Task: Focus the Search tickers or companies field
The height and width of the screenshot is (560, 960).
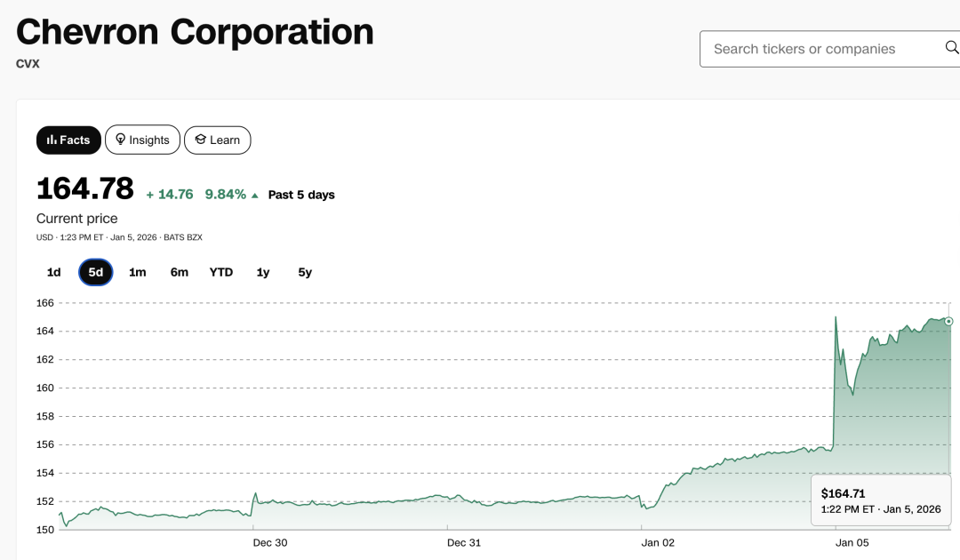Action: point(829,49)
